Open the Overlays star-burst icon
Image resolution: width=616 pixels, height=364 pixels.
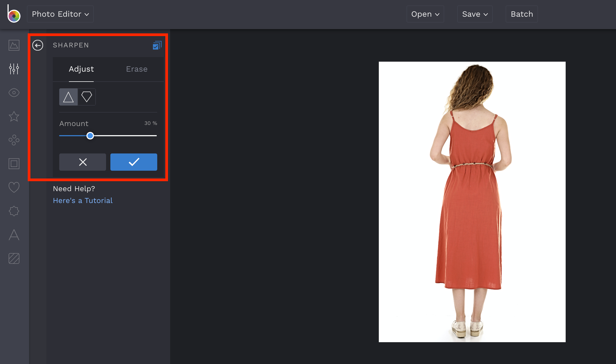[x=14, y=211]
